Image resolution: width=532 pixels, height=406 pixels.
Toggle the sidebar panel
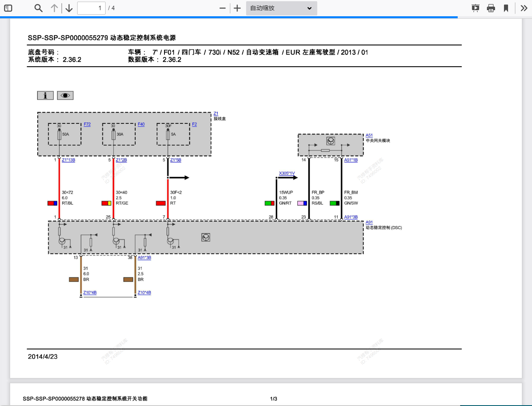click(8, 8)
